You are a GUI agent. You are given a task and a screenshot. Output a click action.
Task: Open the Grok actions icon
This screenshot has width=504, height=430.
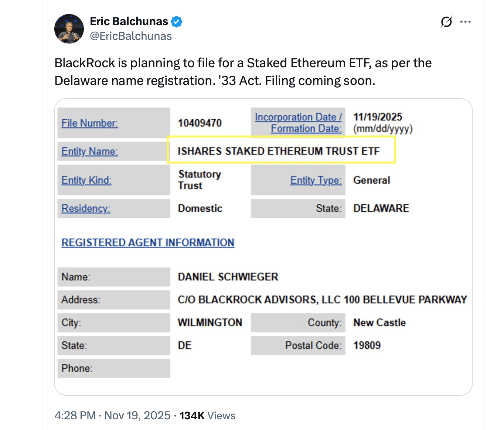pos(446,22)
